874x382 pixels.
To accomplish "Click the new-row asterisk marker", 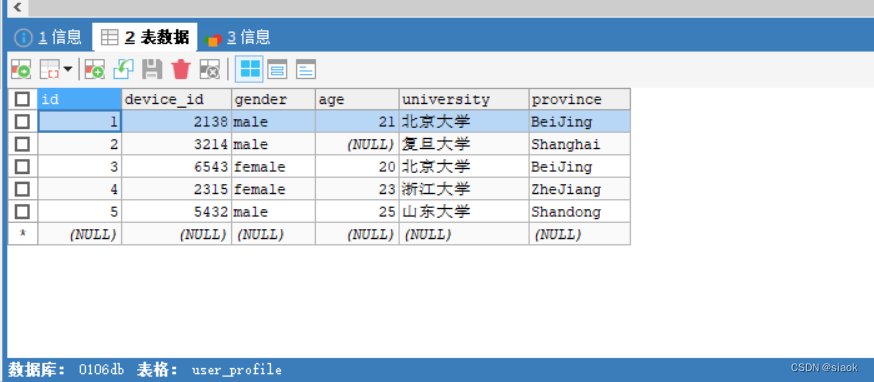I will pyautogui.click(x=22, y=234).
